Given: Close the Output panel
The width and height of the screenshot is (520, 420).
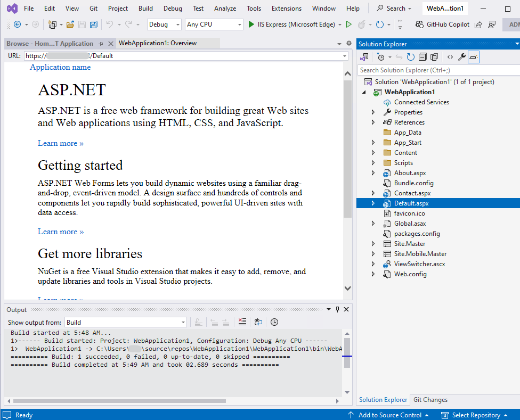Looking at the screenshot, I should (x=346, y=309).
